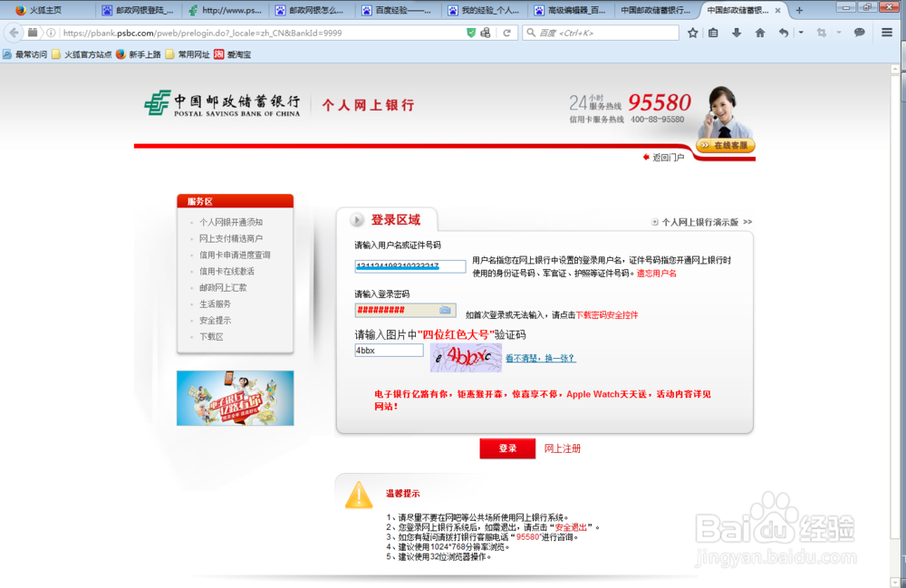
Task: Click the arrow icon beside 登录区域
Action: click(356, 220)
